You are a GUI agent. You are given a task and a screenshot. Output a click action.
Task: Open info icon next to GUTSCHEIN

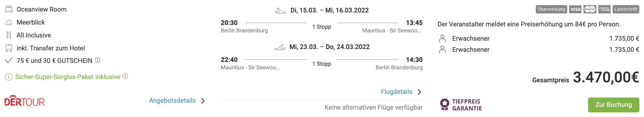pos(98,60)
